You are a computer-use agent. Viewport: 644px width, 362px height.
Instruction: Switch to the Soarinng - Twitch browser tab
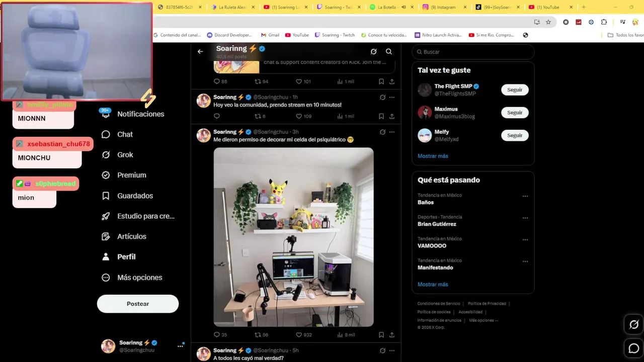339,7
